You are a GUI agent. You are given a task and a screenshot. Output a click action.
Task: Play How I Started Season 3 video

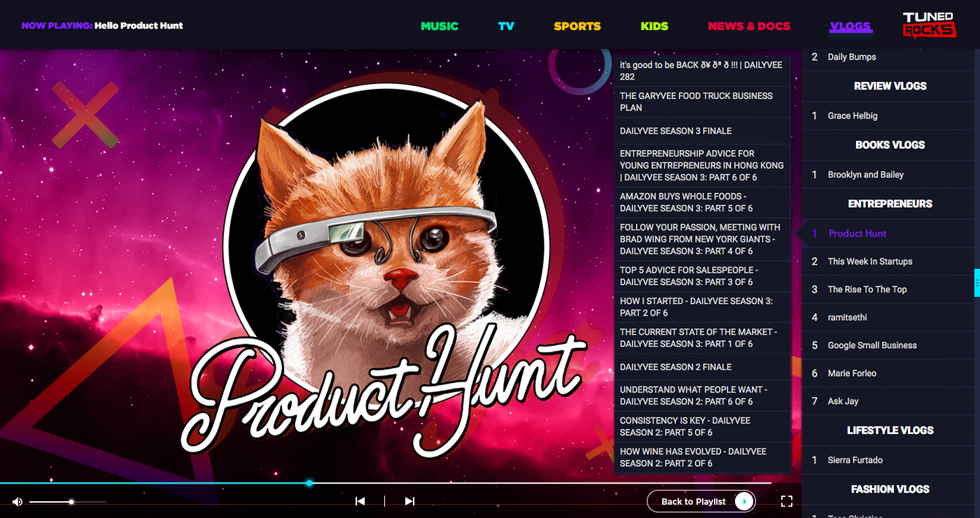coord(702,307)
